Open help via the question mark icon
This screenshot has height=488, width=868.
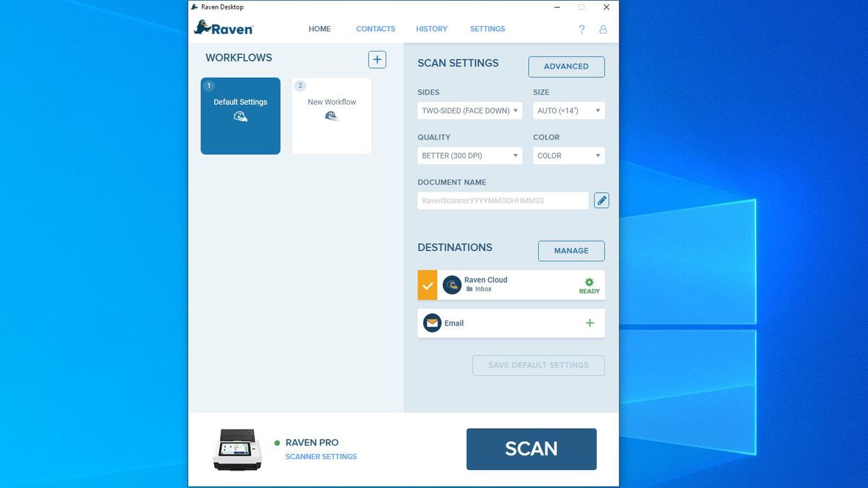(x=582, y=29)
